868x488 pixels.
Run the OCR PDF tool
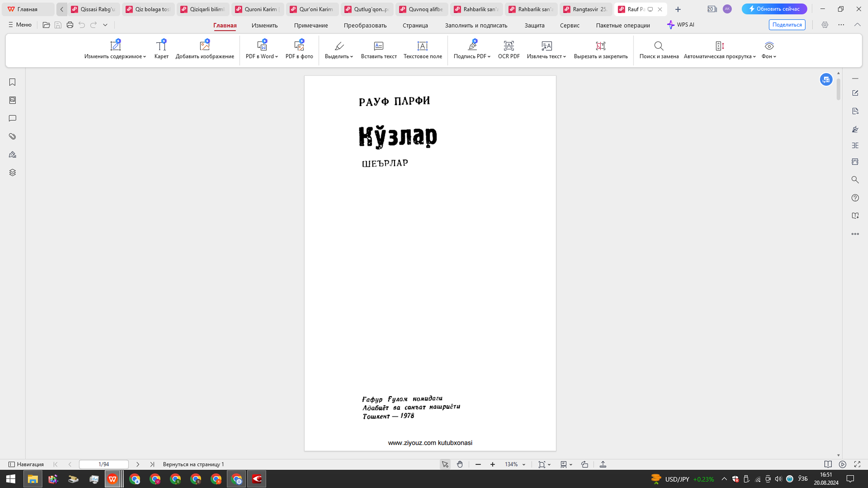tap(509, 49)
